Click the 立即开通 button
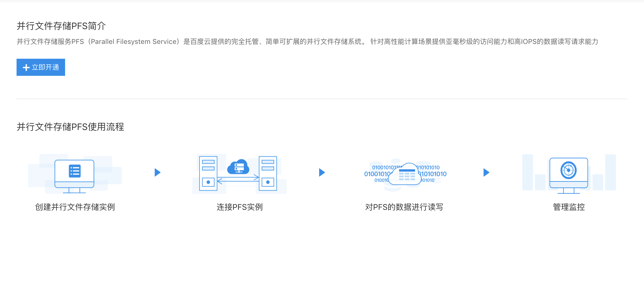Screen dimensions: 644x297 click(41, 67)
